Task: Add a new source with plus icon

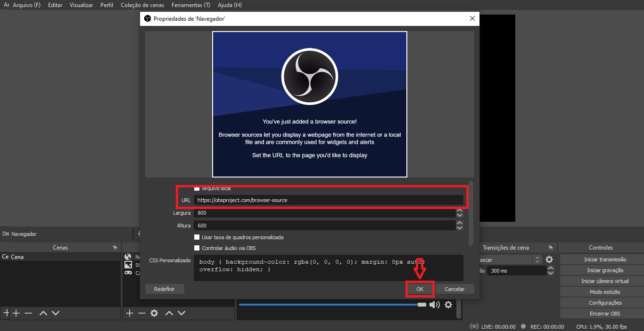Action: coord(129,313)
